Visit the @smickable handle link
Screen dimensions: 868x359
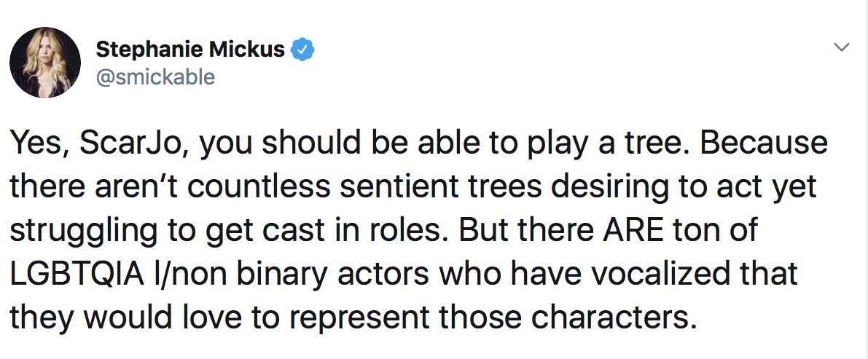[155, 77]
